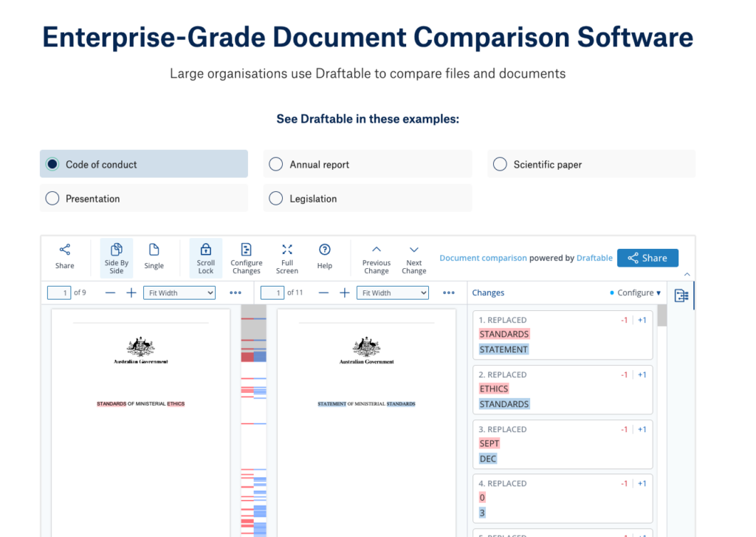The image size is (756, 537).
Task: Toggle Scroll Lock
Action: [x=205, y=258]
